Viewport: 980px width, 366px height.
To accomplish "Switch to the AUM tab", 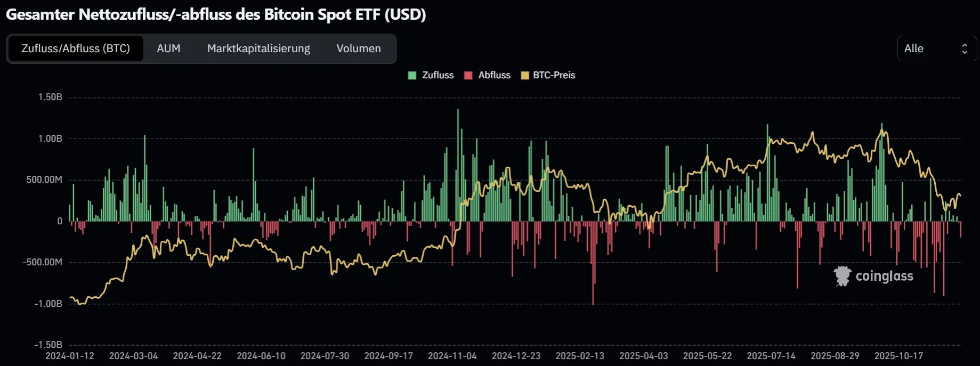I will (168, 48).
